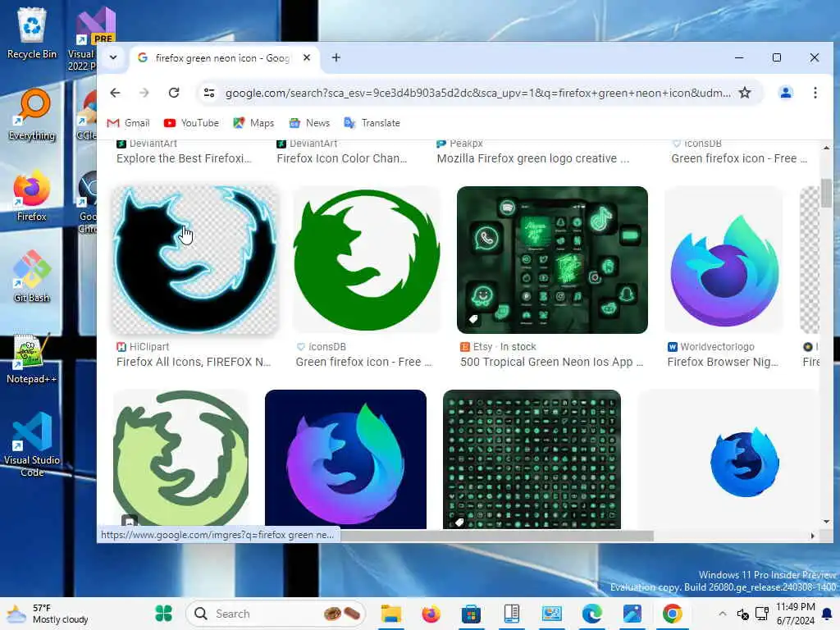
Task: Click the vertical scrollbar thumb
Action: point(826,193)
